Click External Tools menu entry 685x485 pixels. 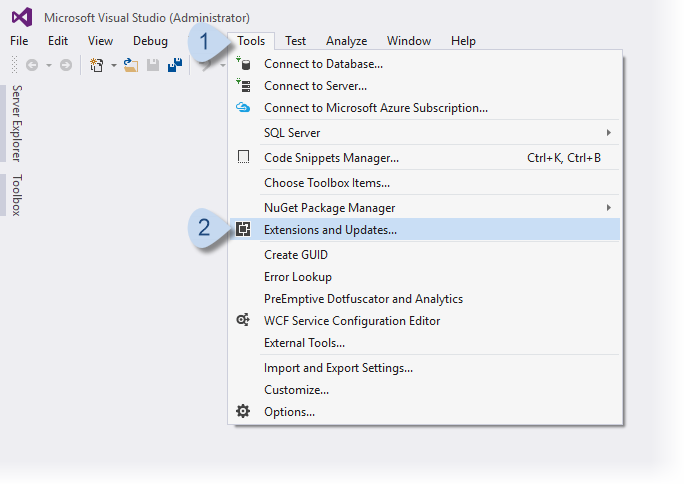tap(304, 343)
